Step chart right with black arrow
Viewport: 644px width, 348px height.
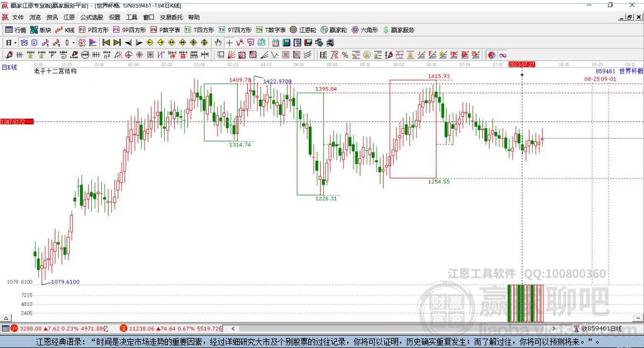pos(139,43)
